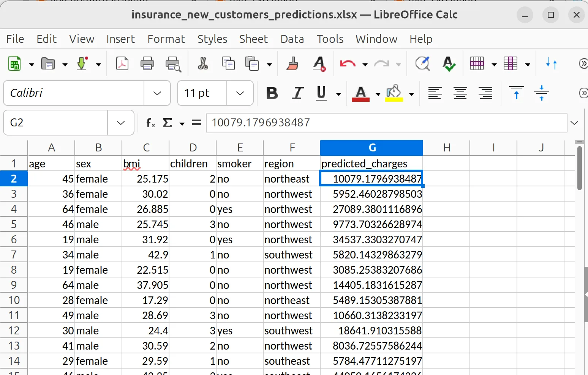Toggle Print Preview icon
This screenshot has width=588, height=375.
[x=173, y=64]
